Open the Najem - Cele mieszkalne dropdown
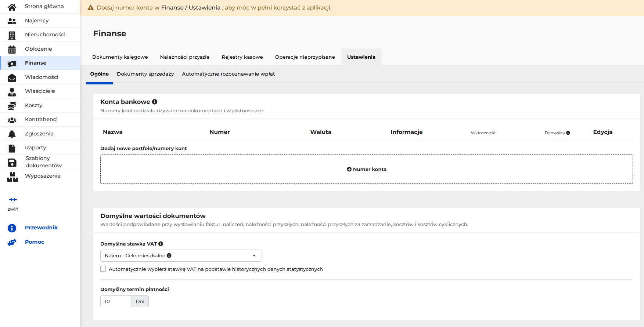This screenshot has height=327, width=644. [181, 255]
